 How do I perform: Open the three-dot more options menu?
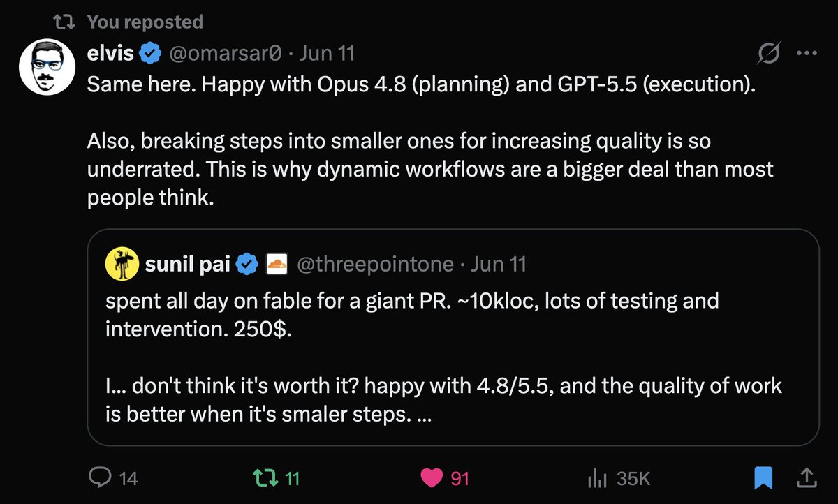click(x=806, y=53)
